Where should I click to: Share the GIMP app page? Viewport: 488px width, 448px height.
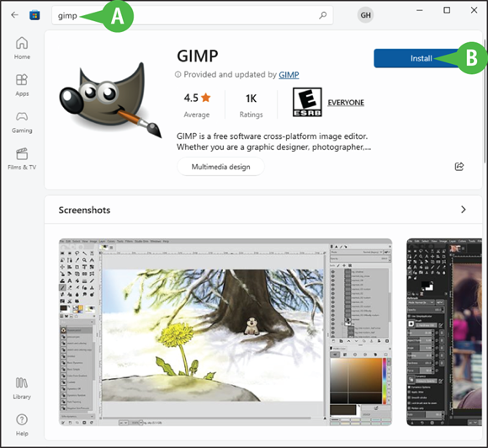[459, 167]
